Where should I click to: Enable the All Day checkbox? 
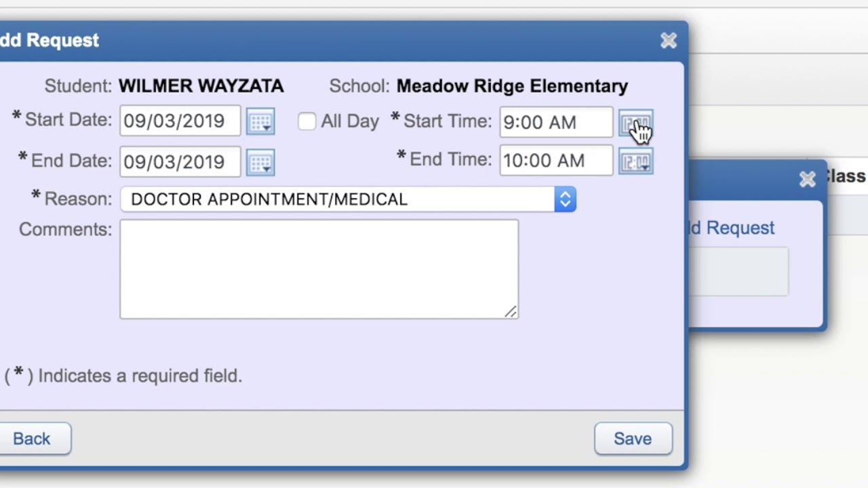pos(307,121)
